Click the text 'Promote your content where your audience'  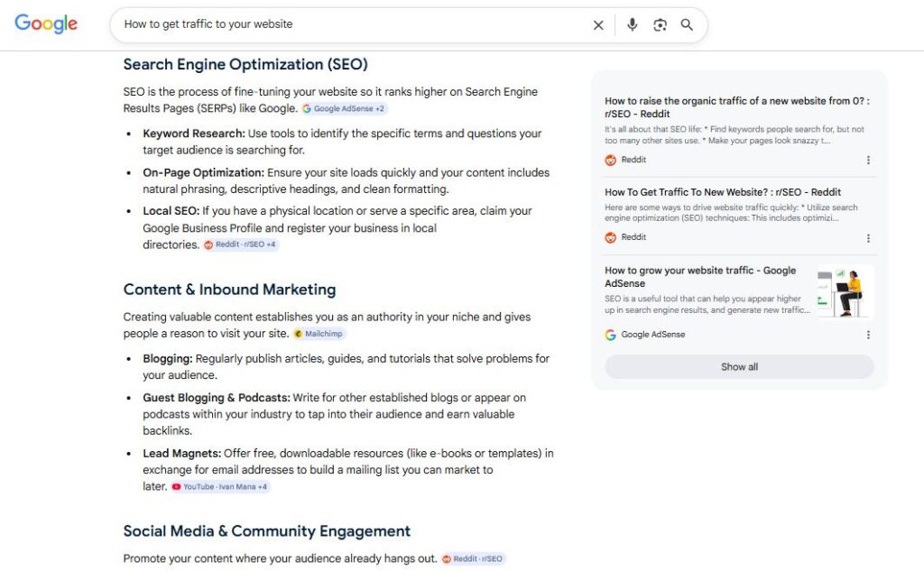coord(280,558)
